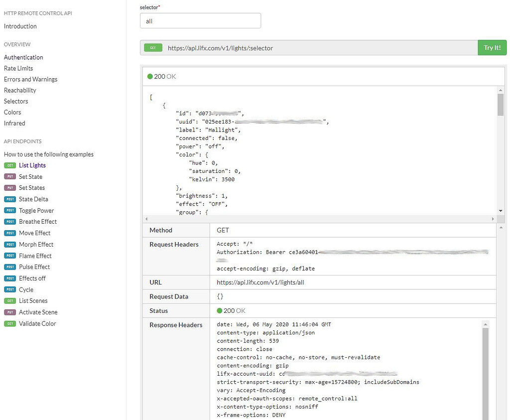This screenshot has width=510, height=420.
Task: Click POST badge beside State Delta
Action: coord(10,199)
